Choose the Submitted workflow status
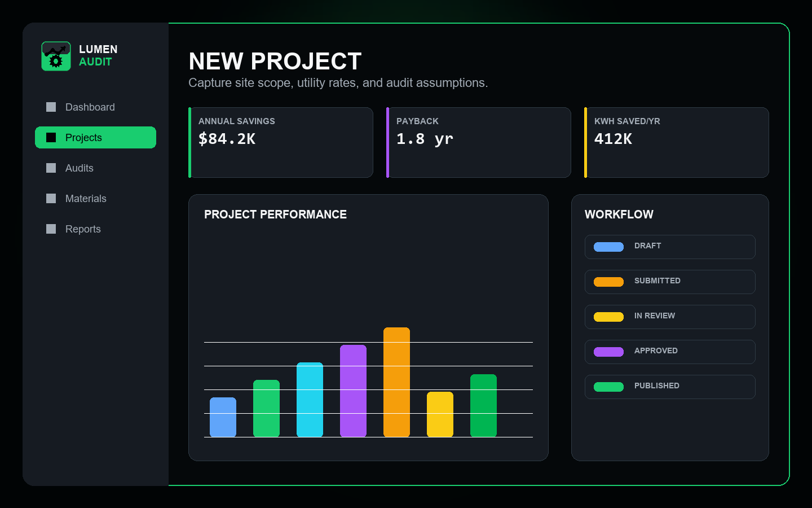The width and height of the screenshot is (812, 508). click(670, 282)
